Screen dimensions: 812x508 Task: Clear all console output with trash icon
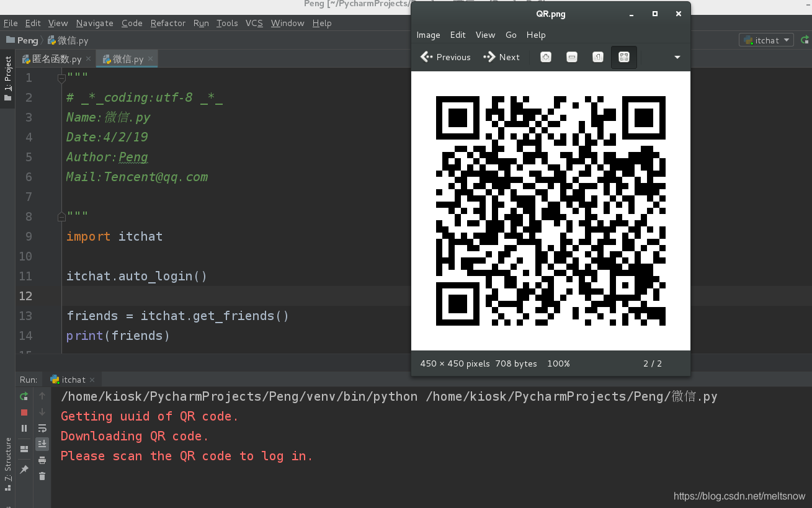pos(42,476)
